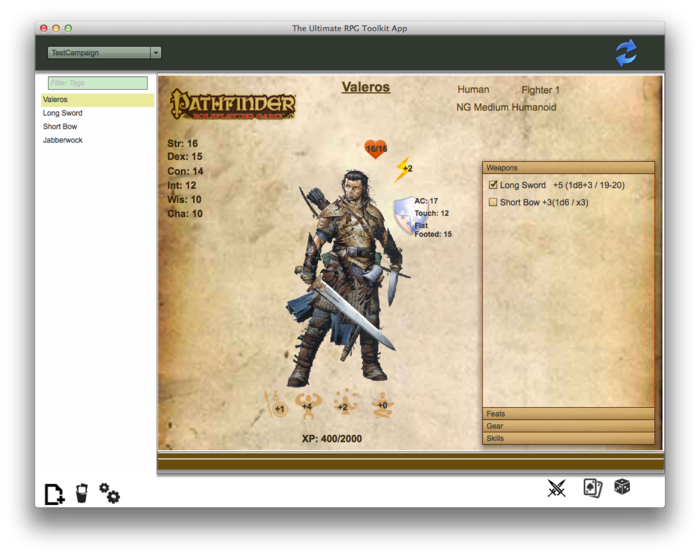This screenshot has width=700, height=556.
Task: Click the playing cards icon
Action: 593,488
